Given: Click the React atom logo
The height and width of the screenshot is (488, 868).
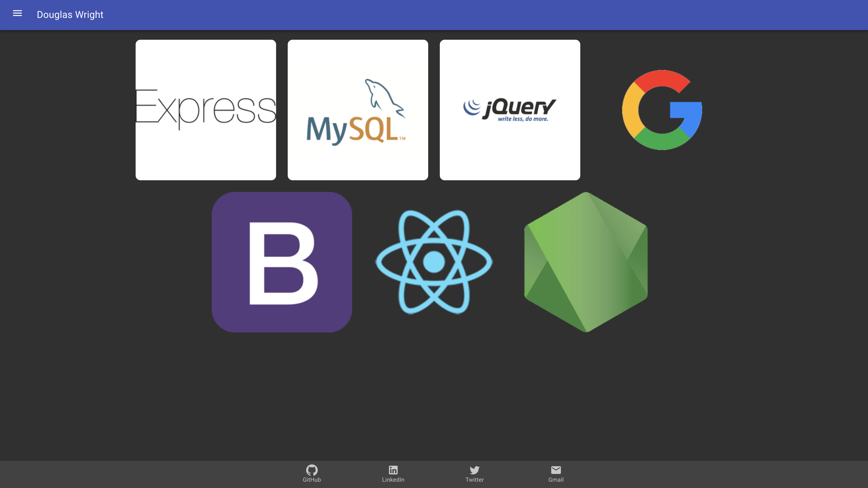Looking at the screenshot, I should coord(434,262).
